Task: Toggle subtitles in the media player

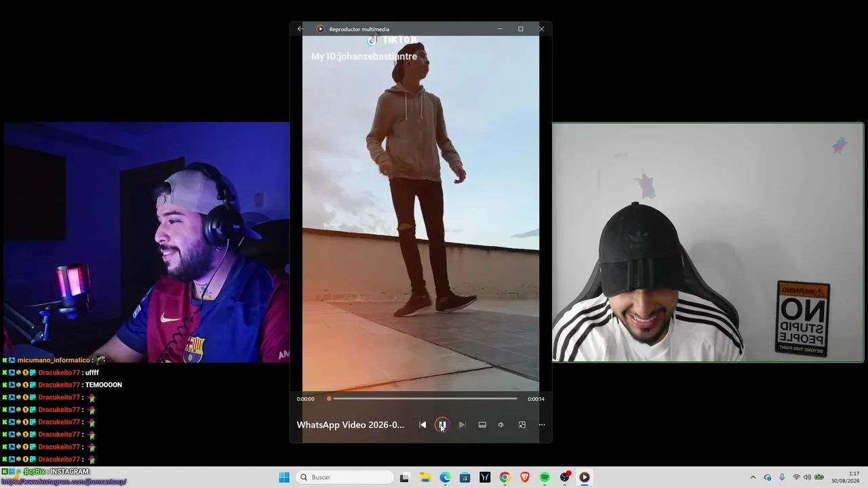Action: click(482, 425)
